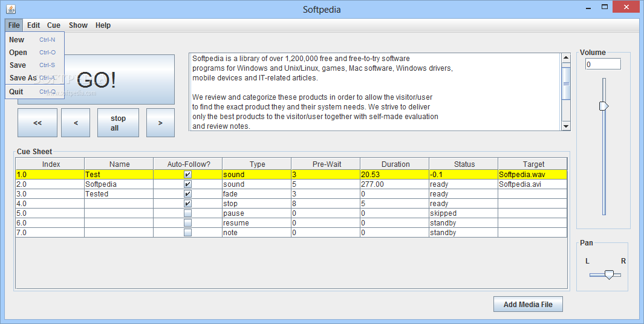The height and width of the screenshot is (324, 644).
Task: Click the Status column header
Action: 464,164
